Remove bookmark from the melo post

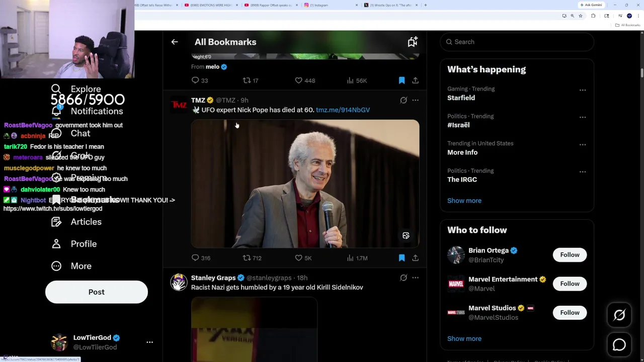[401, 80]
